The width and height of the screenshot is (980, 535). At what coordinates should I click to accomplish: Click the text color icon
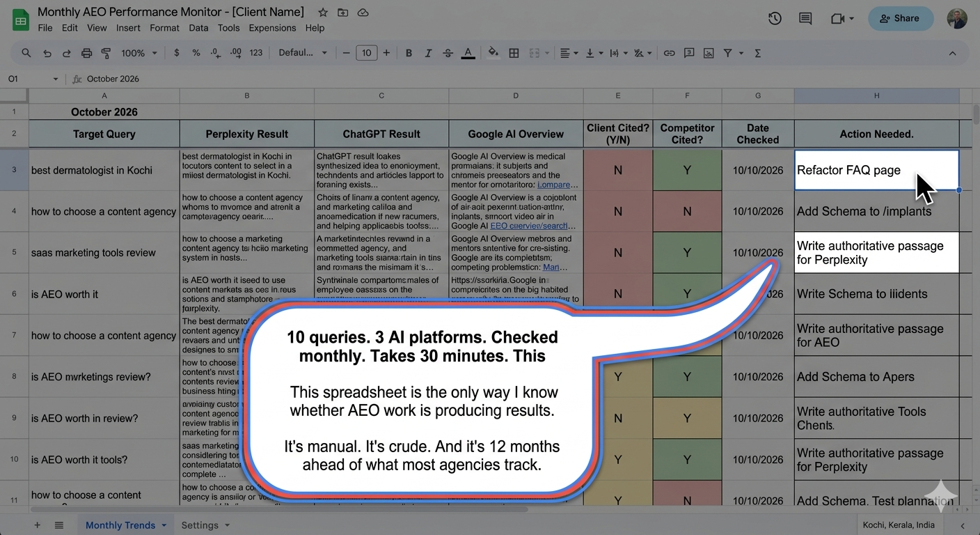coord(468,53)
